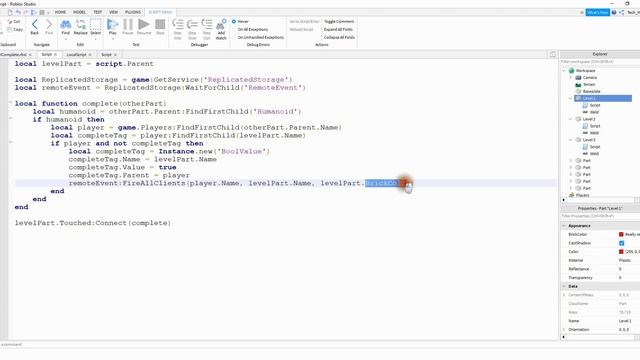Select Terrain in the Explorer
640x360 pixels.
[589, 84]
